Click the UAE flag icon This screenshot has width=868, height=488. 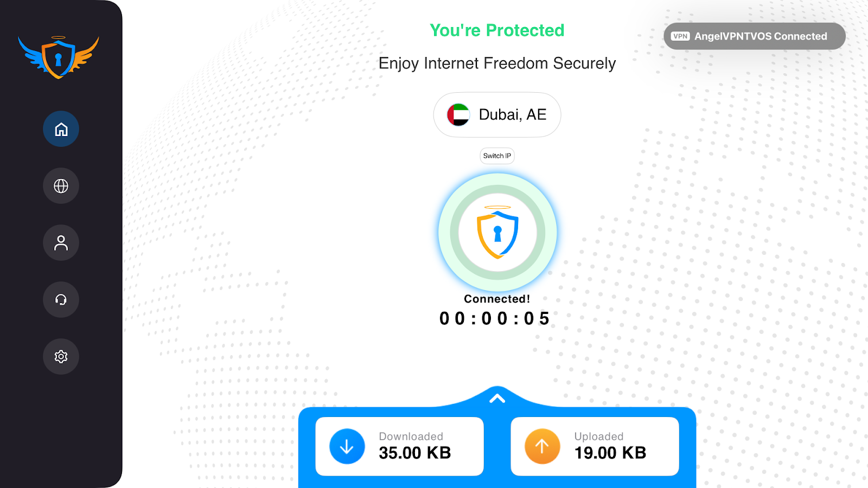coord(458,115)
